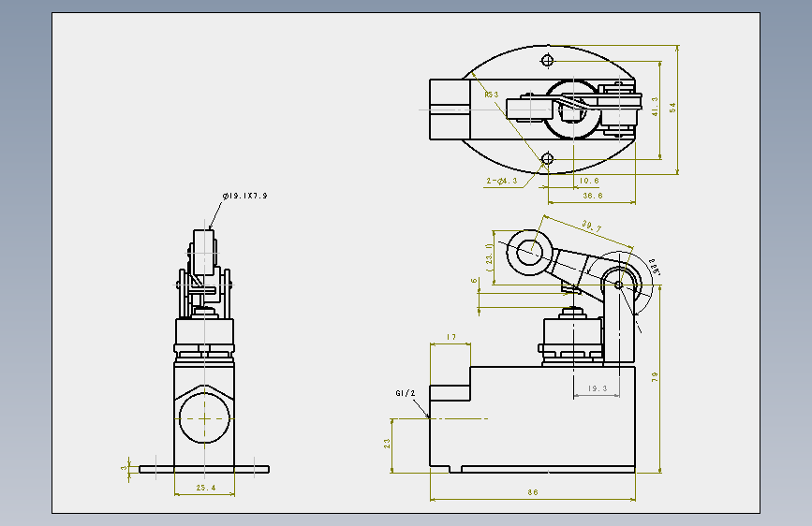Click the G1/2 thread annotation
The height and width of the screenshot is (526, 812).
click(x=406, y=393)
